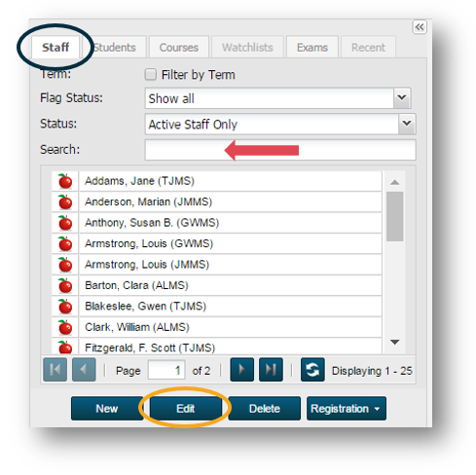The height and width of the screenshot is (475, 476).
Task: Switch to the Students tab
Action: 114,48
